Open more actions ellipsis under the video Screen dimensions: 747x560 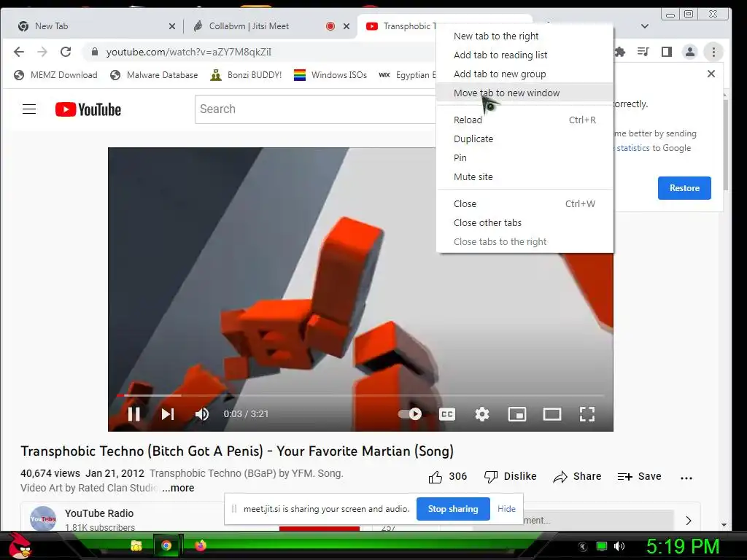point(686,478)
